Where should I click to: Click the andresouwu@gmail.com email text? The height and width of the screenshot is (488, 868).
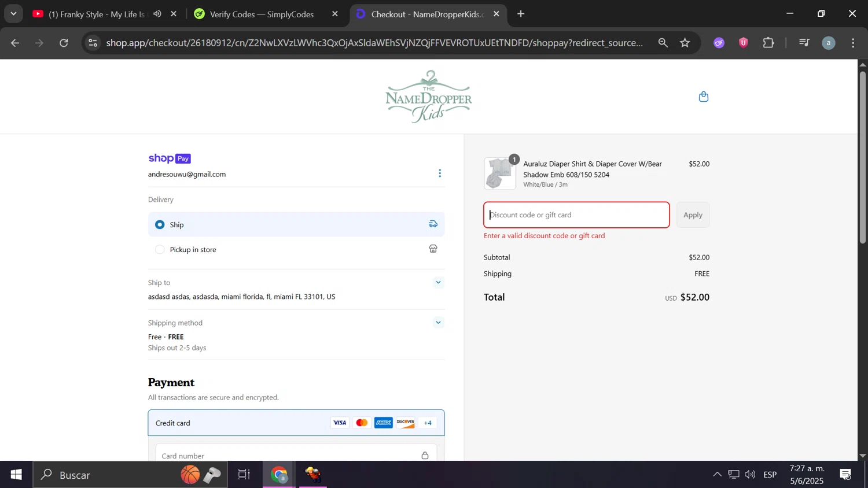pos(187,174)
